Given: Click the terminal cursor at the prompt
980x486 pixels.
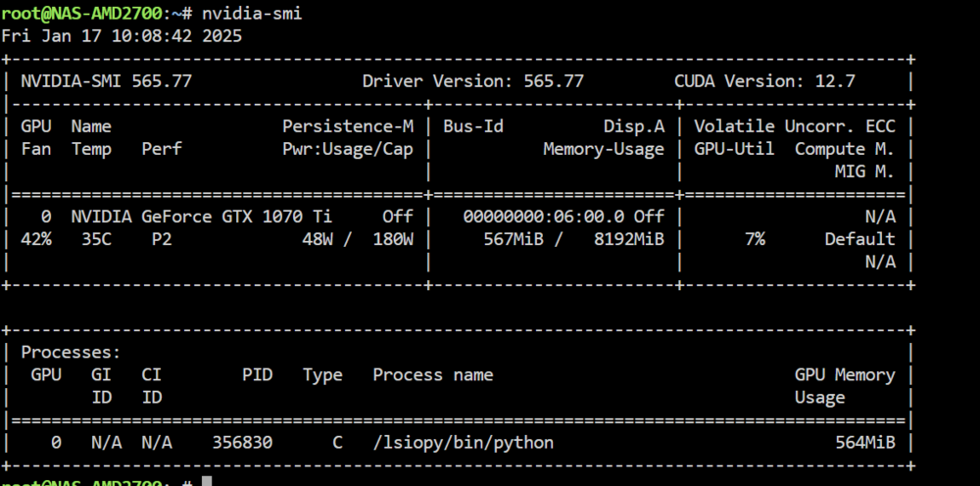Looking at the screenshot, I should click(207, 482).
